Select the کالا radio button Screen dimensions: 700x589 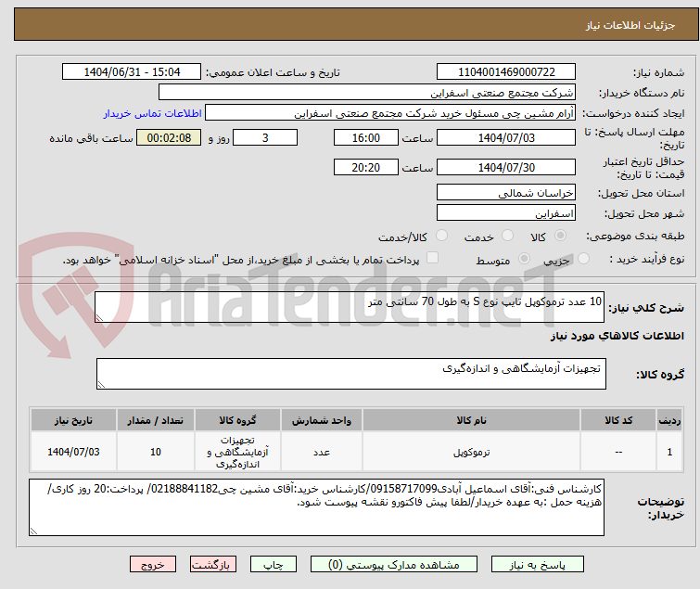[x=560, y=235]
